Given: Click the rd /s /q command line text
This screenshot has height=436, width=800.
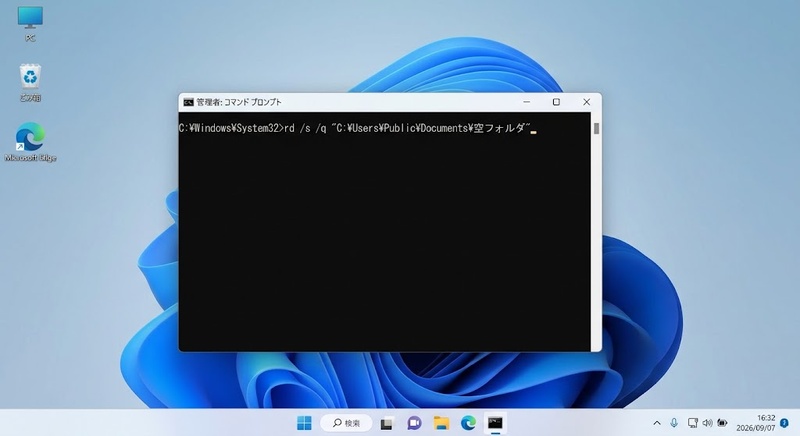Looking at the screenshot, I should [x=408, y=128].
